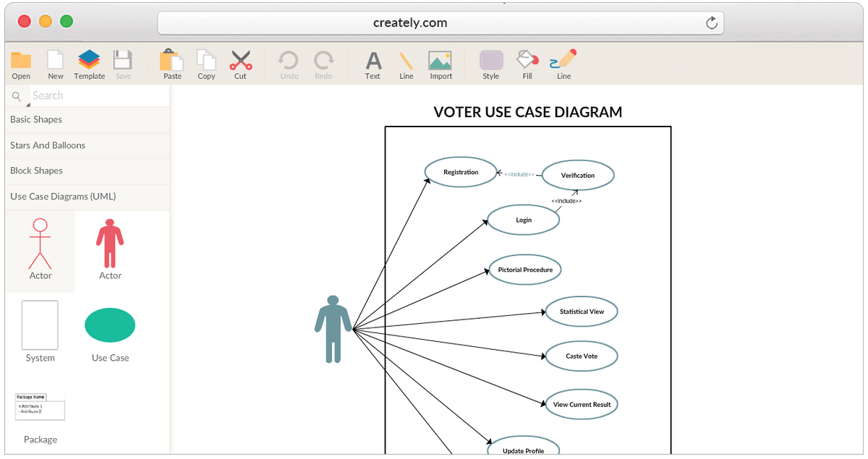The height and width of the screenshot is (459, 868).
Task: Click the Fill paint bucket icon
Action: click(527, 59)
